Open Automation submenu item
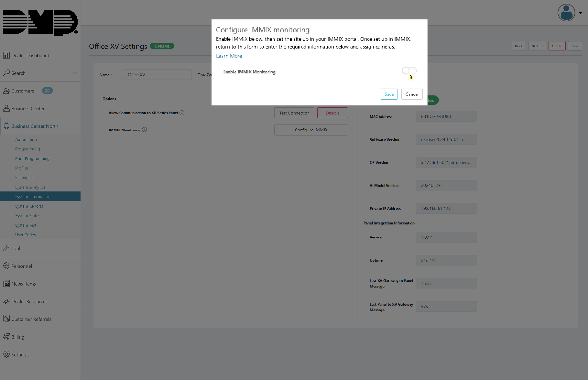Image resolution: width=588 pixels, height=380 pixels. click(26, 139)
